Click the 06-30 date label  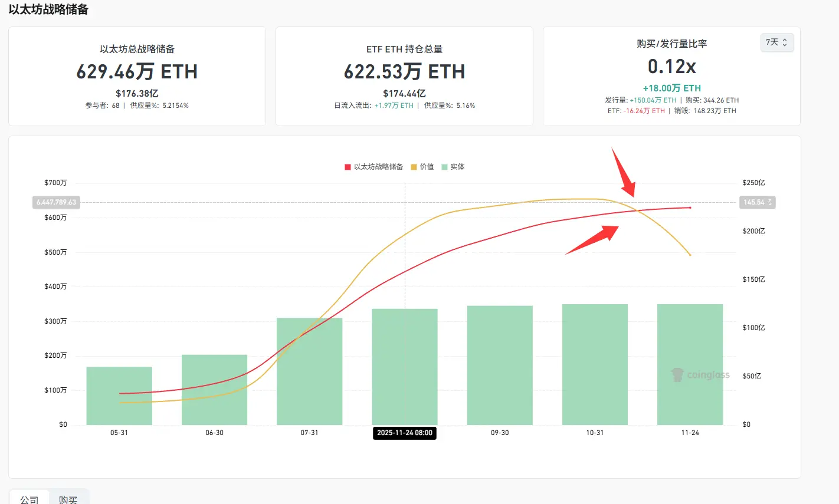pos(214,433)
